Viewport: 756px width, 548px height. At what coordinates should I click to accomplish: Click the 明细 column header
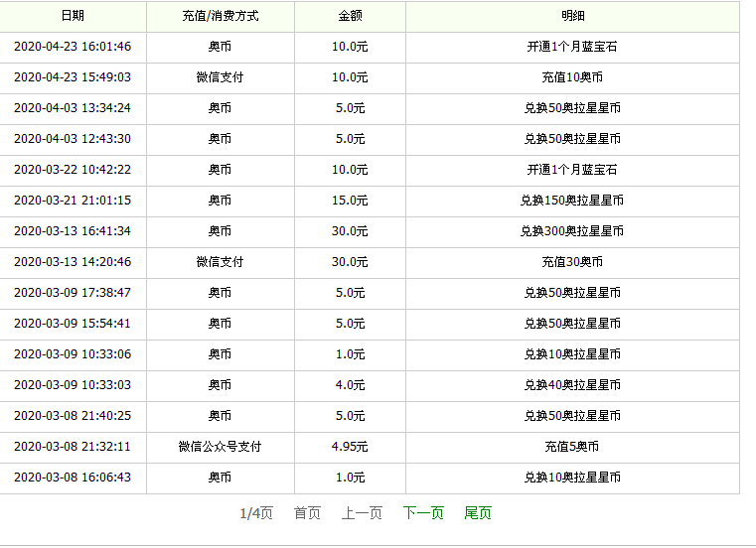[573, 16]
